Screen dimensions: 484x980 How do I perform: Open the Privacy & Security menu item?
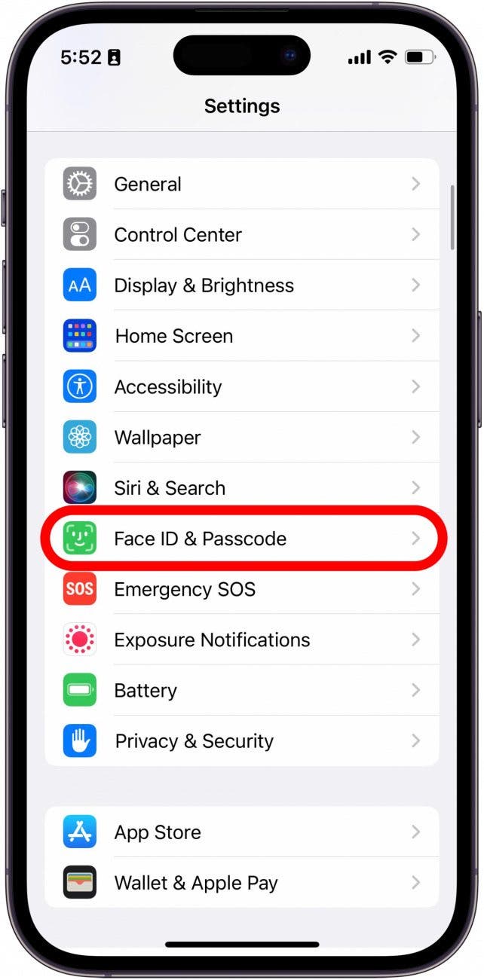pyautogui.click(x=242, y=741)
